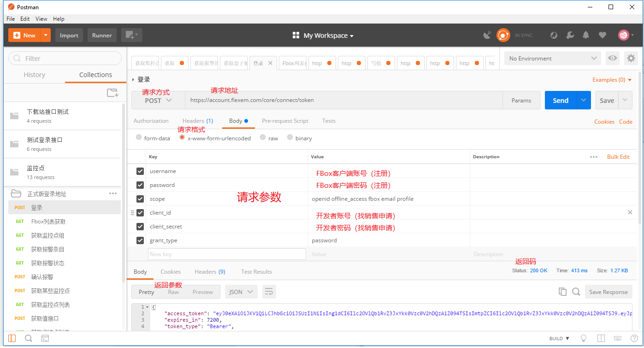Screen dimensions: 644x348
Task: Select the raw body radio button
Action: coord(263,138)
